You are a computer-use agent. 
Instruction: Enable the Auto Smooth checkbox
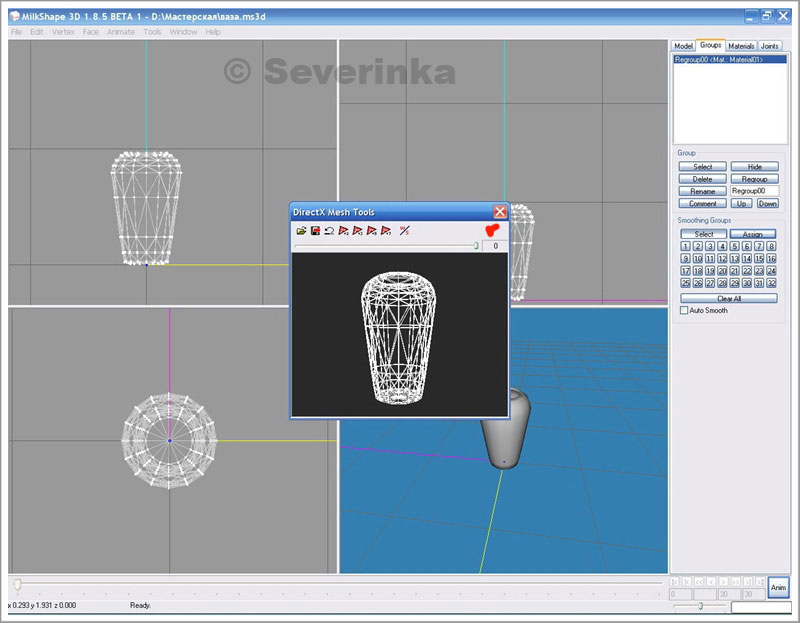(684, 311)
